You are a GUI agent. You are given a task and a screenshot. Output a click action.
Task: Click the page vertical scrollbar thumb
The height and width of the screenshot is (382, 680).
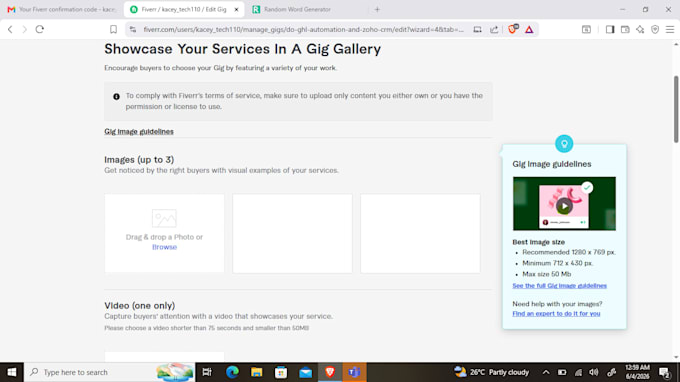point(676,109)
